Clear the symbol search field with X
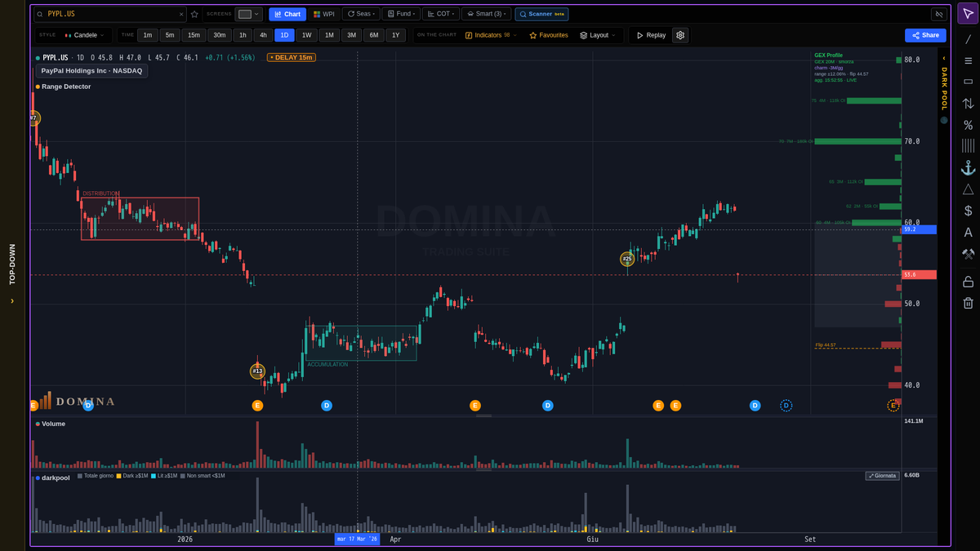 pos(181,14)
